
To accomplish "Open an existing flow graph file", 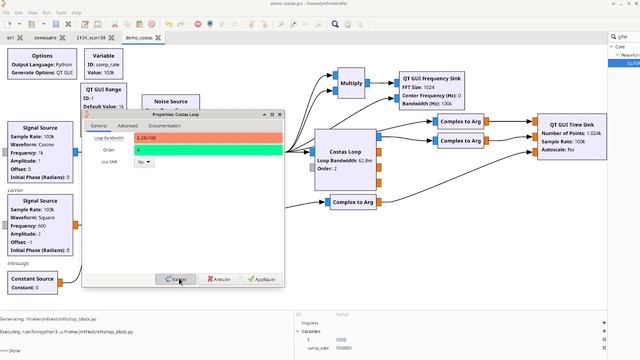I will [x=31, y=24].
